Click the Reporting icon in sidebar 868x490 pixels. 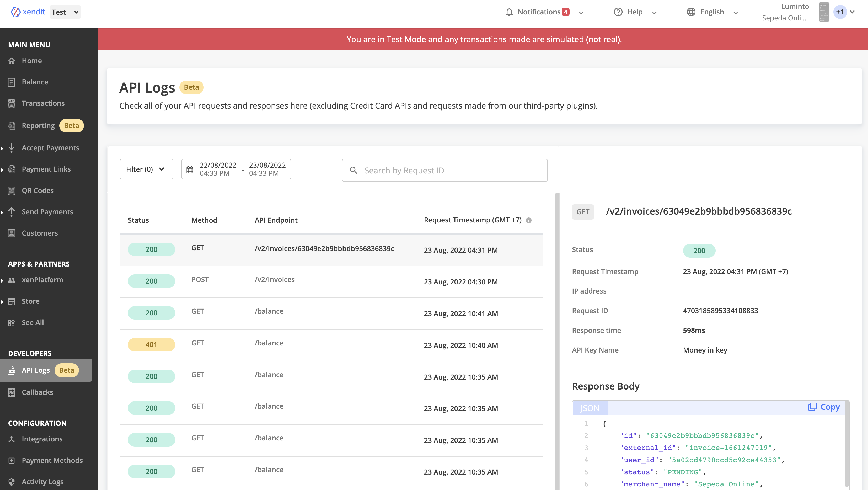coord(12,125)
